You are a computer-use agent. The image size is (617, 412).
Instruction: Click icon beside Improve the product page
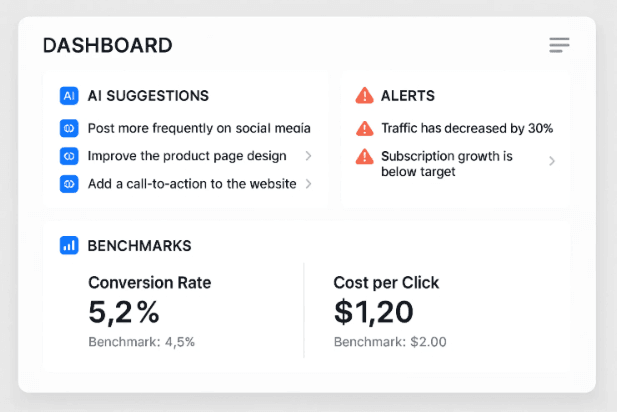69,156
